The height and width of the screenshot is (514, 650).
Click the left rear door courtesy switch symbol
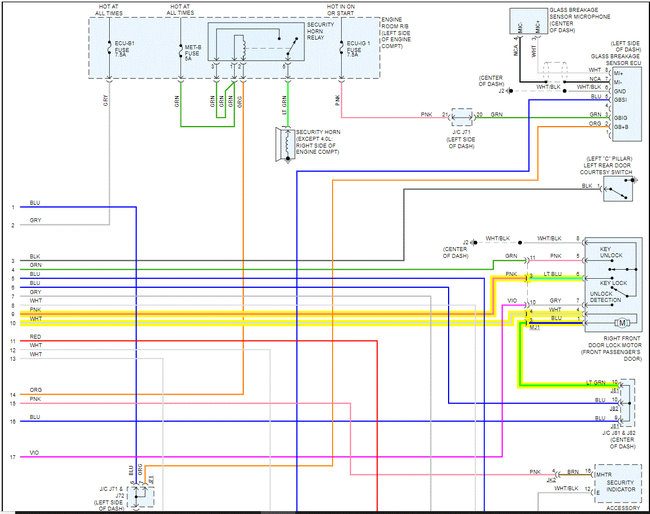tap(618, 189)
